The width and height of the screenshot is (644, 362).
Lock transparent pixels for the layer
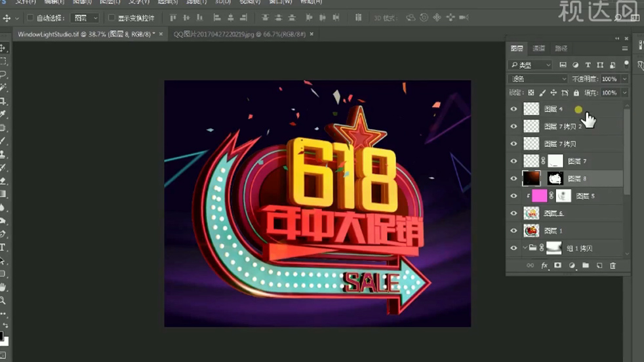pos(531,93)
